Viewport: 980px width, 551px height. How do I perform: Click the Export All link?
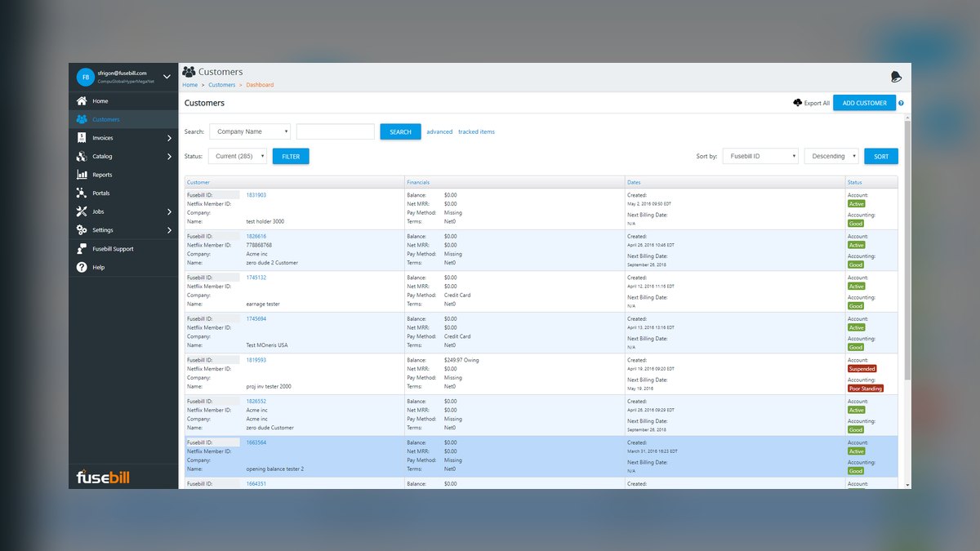tap(817, 103)
